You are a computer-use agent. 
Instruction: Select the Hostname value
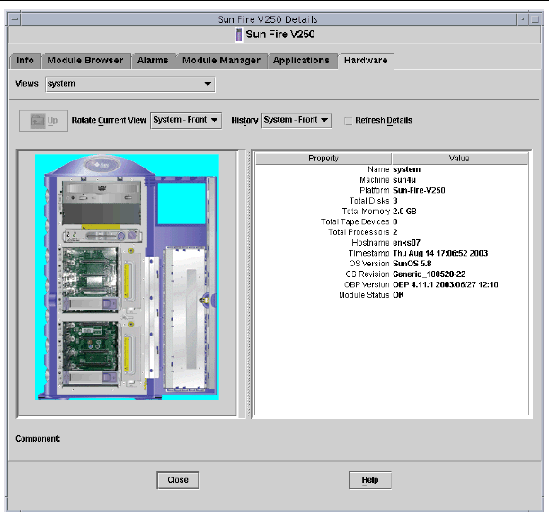(x=406, y=243)
